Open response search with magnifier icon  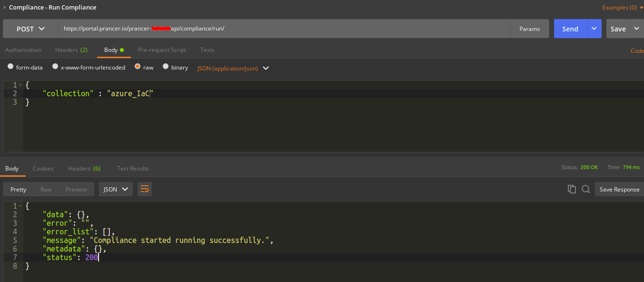586,189
